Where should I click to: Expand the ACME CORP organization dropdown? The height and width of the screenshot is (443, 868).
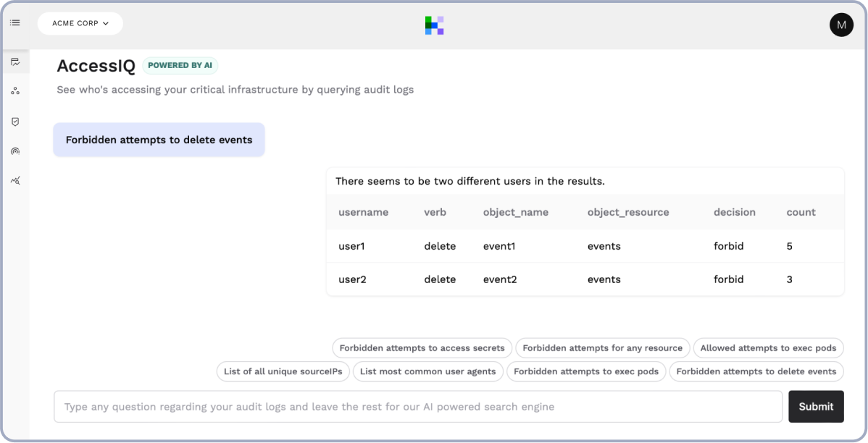(x=80, y=23)
